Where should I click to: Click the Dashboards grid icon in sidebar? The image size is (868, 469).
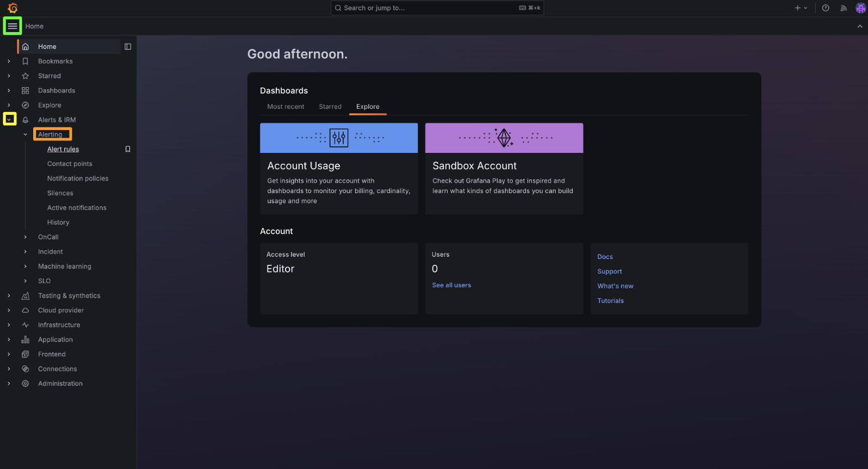(x=26, y=90)
